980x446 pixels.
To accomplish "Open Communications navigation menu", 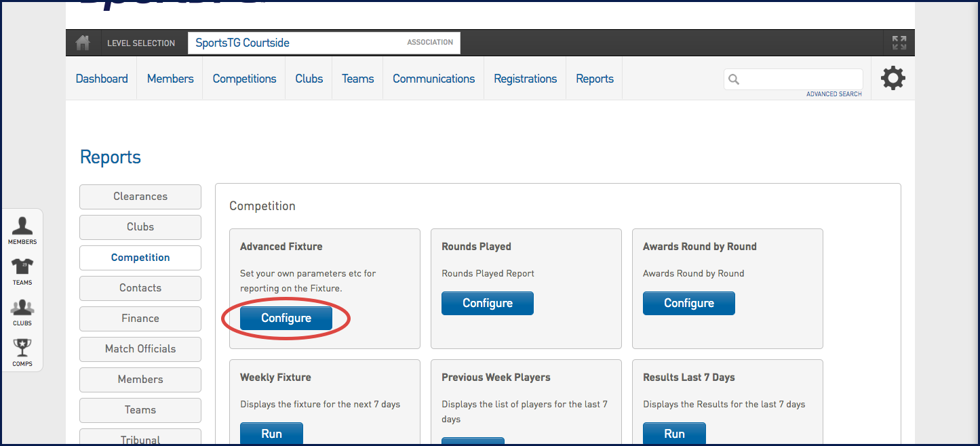I will tap(434, 79).
